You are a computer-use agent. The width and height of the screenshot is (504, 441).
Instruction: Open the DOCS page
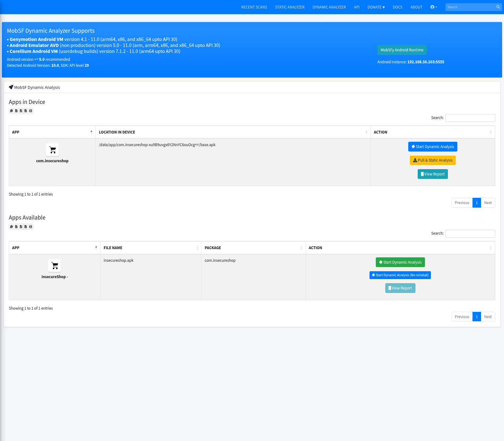(x=398, y=7)
